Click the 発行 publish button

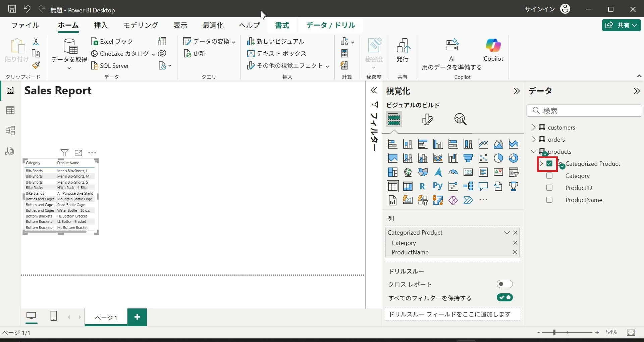(402, 50)
